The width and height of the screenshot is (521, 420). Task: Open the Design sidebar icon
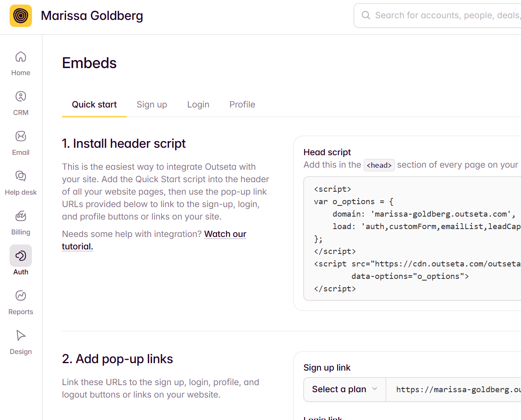coord(21,336)
